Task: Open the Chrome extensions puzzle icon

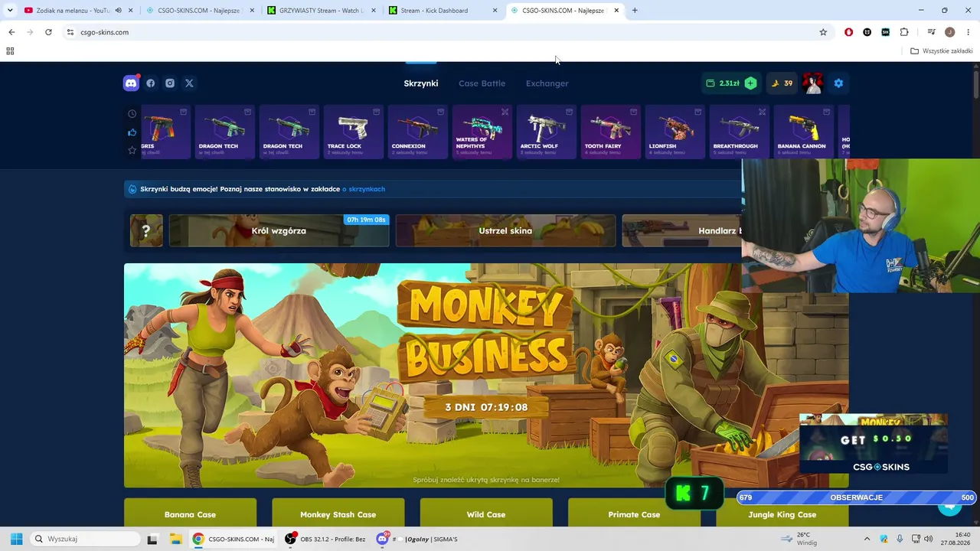Action: (x=904, y=32)
